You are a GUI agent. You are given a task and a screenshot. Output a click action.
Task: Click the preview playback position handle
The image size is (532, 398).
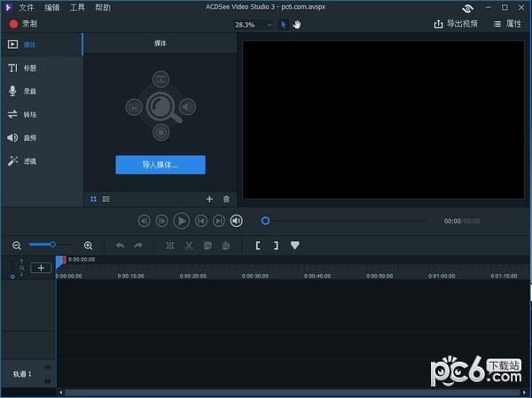click(x=265, y=222)
